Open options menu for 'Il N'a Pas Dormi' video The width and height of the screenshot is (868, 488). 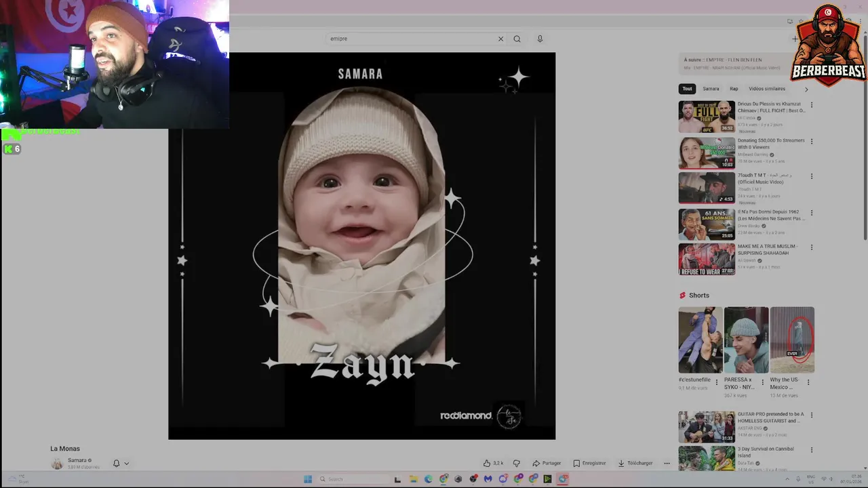pos(811,212)
